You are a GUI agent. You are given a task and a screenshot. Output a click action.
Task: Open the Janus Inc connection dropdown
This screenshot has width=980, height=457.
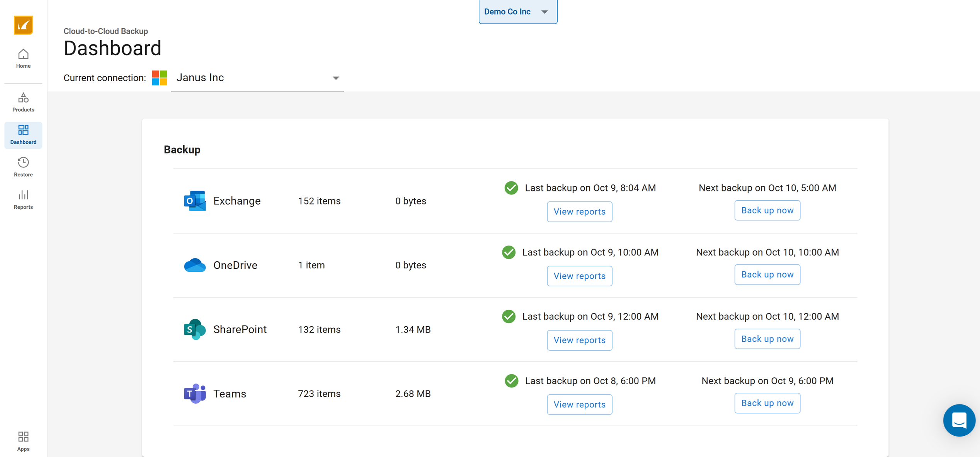pyautogui.click(x=257, y=78)
